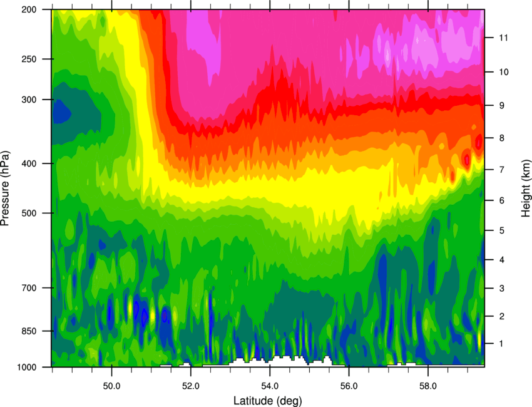The width and height of the screenshot is (532, 407).
Task: Click the 3 km height label
Action: [501, 289]
